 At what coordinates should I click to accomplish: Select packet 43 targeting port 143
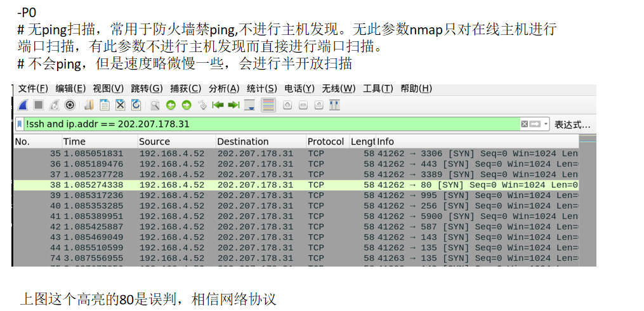tap(296, 237)
